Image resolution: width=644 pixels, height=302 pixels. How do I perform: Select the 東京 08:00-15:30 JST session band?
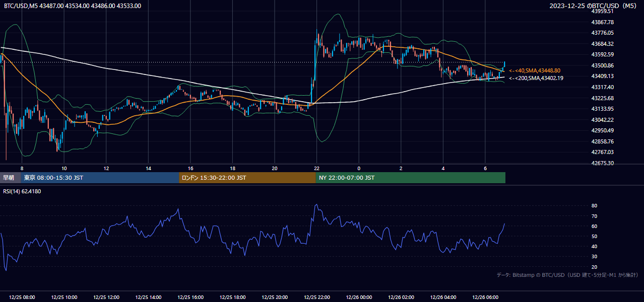pos(100,178)
